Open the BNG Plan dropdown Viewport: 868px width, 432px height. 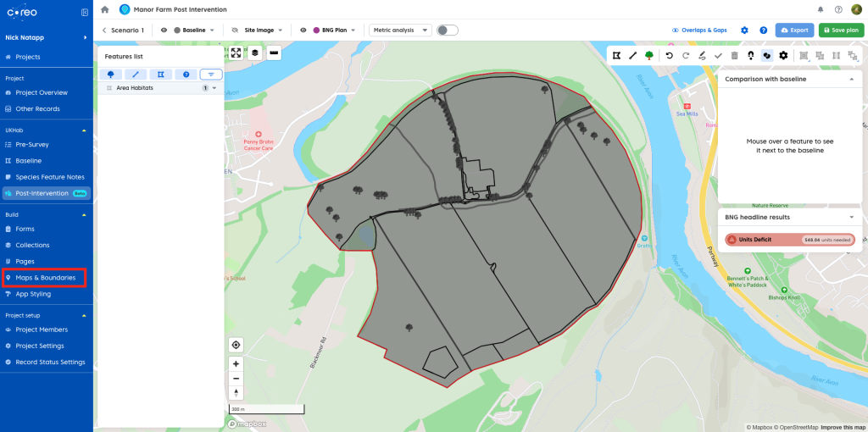point(353,30)
